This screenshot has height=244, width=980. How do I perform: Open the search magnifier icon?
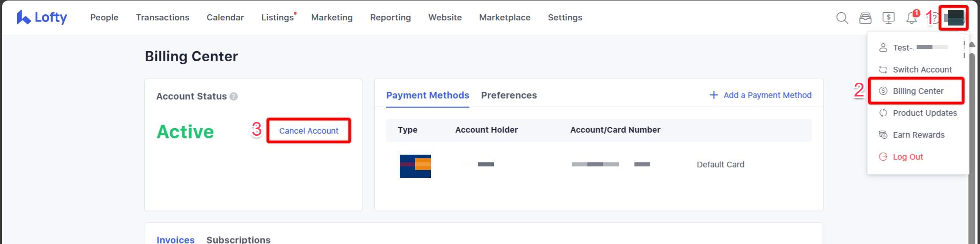point(842,18)
